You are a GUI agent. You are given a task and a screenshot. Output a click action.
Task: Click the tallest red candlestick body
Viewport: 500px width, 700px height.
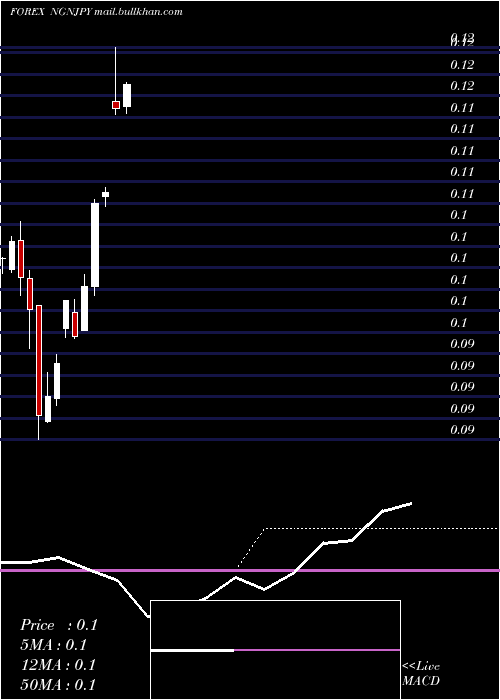coord(39,361)
